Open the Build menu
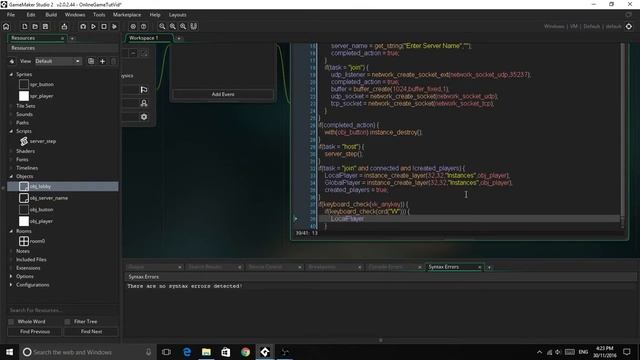This screenshot has height=360, width=640. coord(51,15)
